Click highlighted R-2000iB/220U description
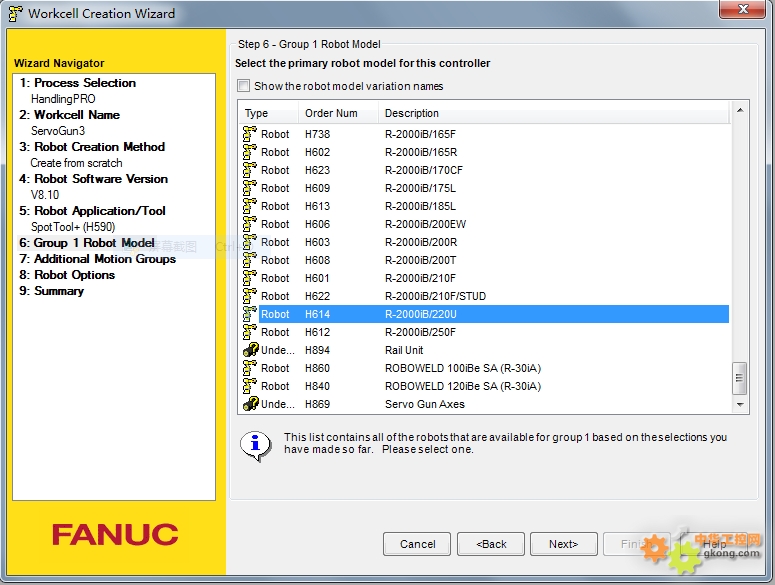Screen dimensions: 775x585 click(421, 314)
